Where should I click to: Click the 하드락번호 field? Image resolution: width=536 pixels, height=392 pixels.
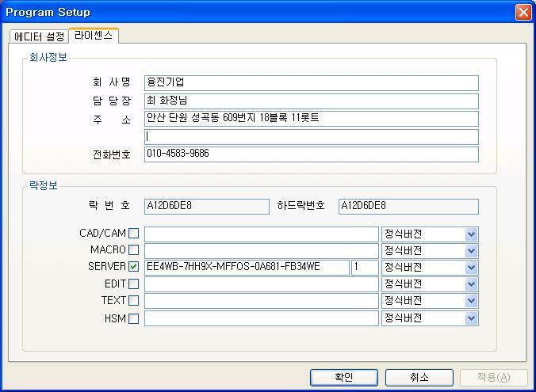point(408,207)
